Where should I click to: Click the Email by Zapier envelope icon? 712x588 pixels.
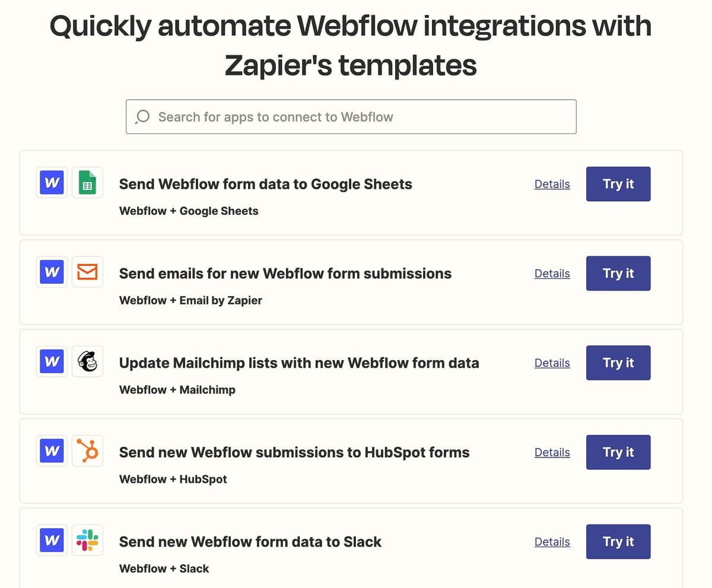click(87, 272)
